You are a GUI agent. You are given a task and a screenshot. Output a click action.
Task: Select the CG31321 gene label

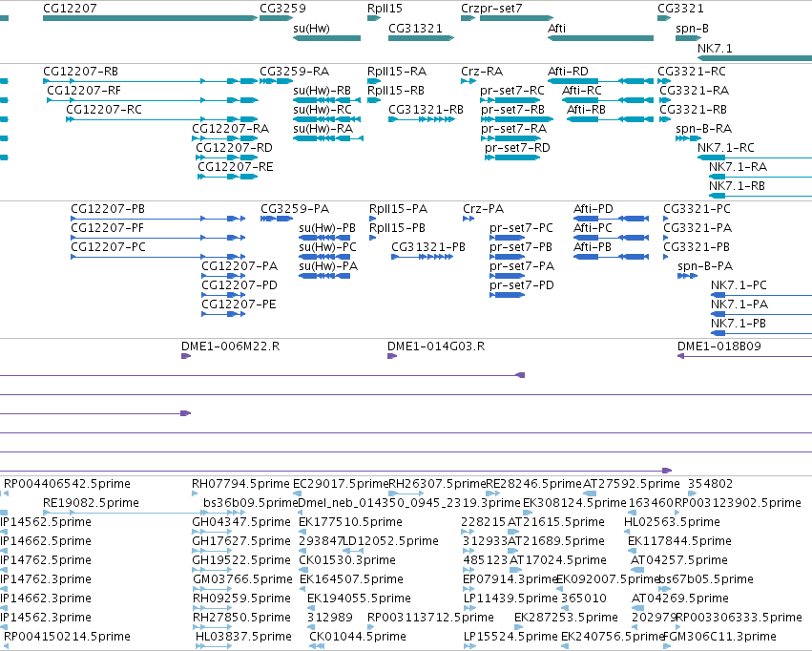click(x=415, y=29)
